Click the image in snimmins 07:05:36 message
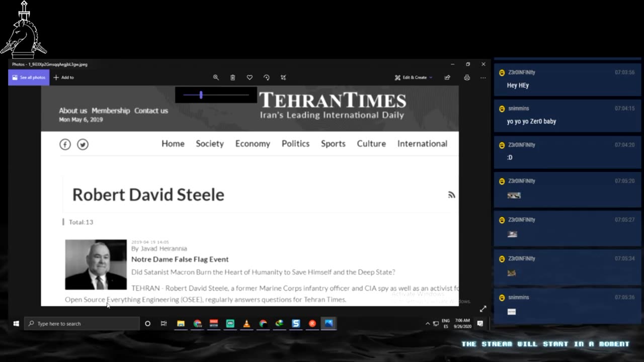The height and width of the screenshot is (362, 644). coord(512,312)
